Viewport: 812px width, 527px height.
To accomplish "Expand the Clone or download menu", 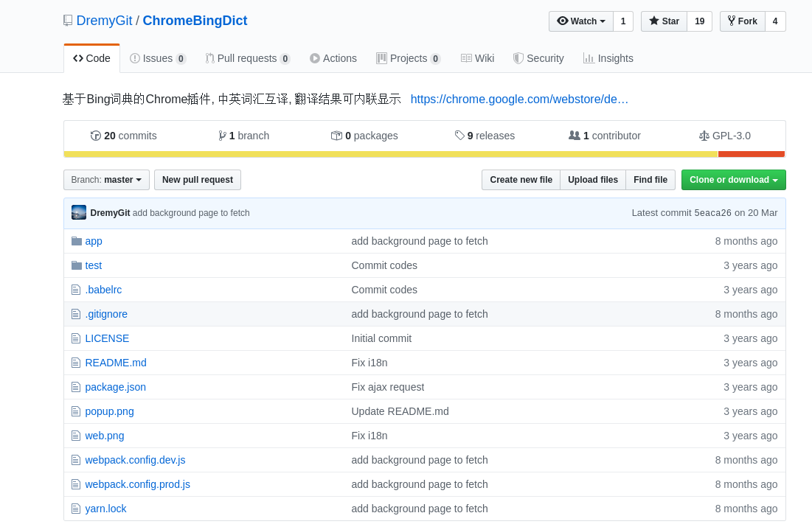I will coord(733,180).
